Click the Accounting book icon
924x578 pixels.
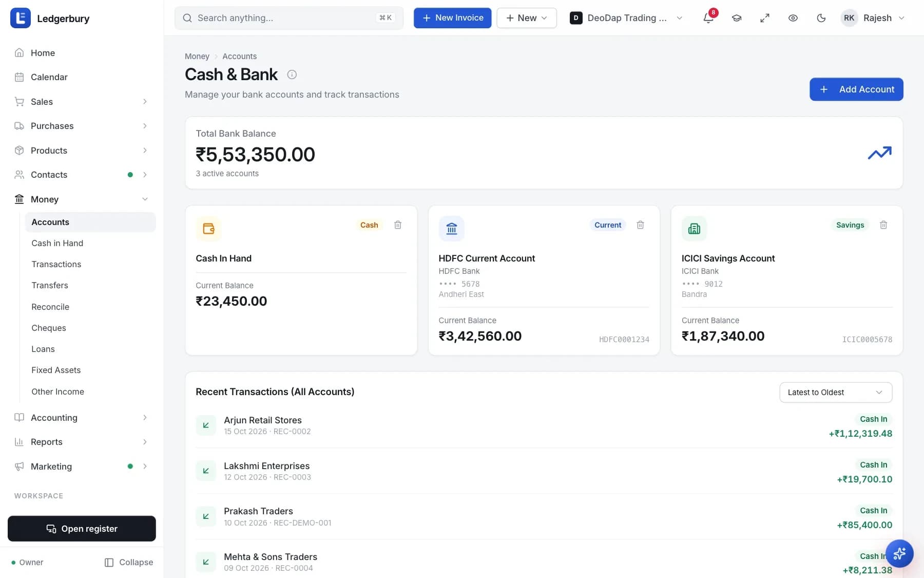[x=20, y=417]
